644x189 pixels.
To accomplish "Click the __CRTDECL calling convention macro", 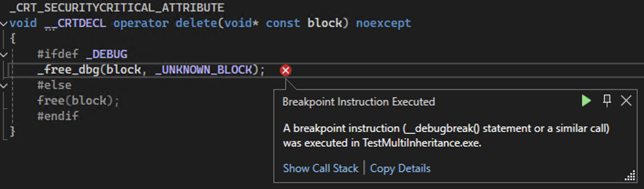I will click(75, 23).
